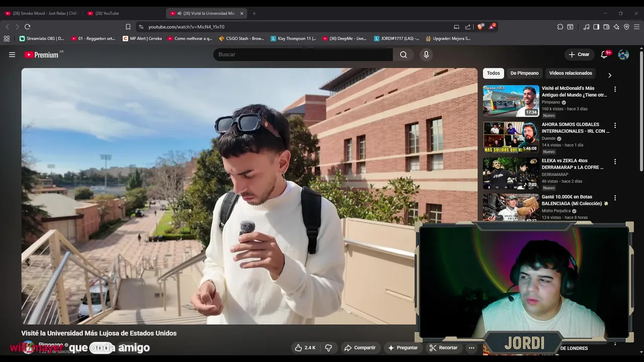Switch to Smoke Mood browser tab
The width and height of the screenshot is (644, 362).
(41, 13)
